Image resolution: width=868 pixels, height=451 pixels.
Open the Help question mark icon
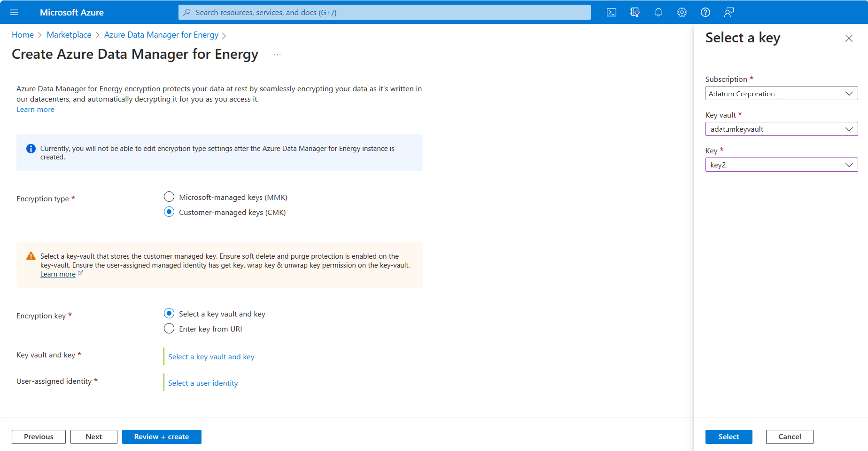coord(705,12)
